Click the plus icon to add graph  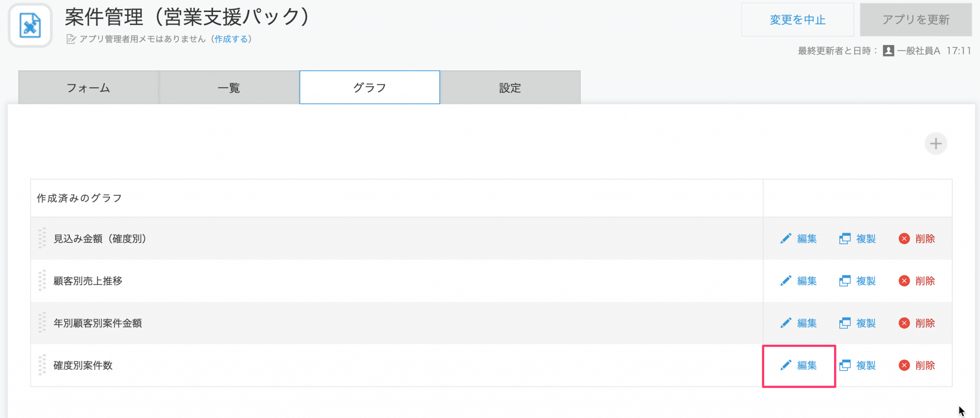935,144
